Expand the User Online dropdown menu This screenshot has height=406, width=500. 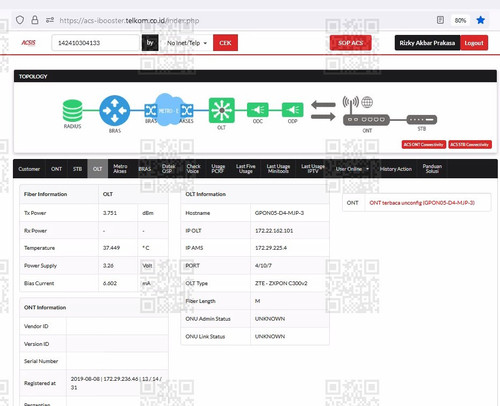click(x=352, y=169)
